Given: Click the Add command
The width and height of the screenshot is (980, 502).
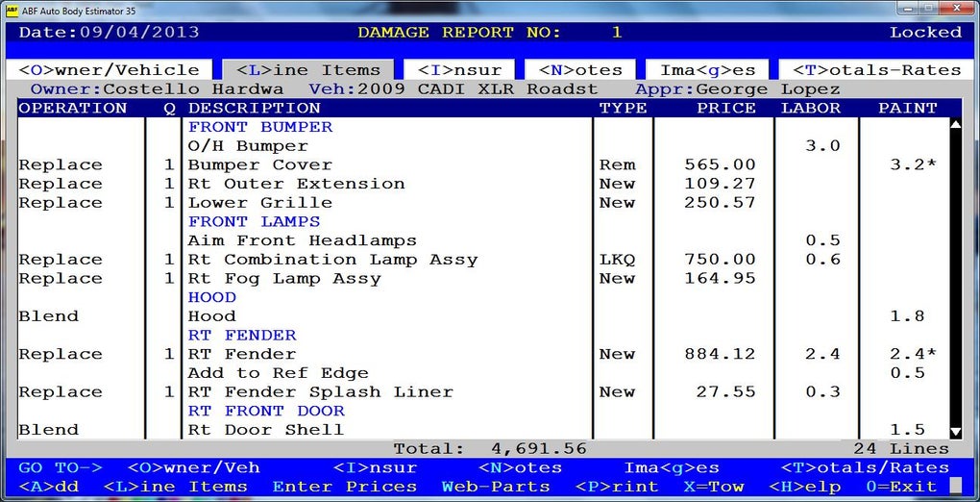Looking at the screenshot, I should (49, 487).
